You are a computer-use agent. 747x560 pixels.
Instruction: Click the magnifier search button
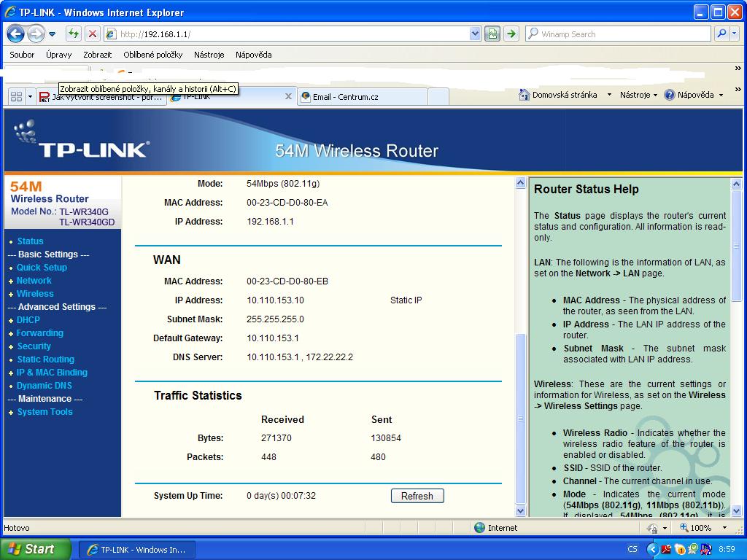pyautogui.click(x=721, y=34)
